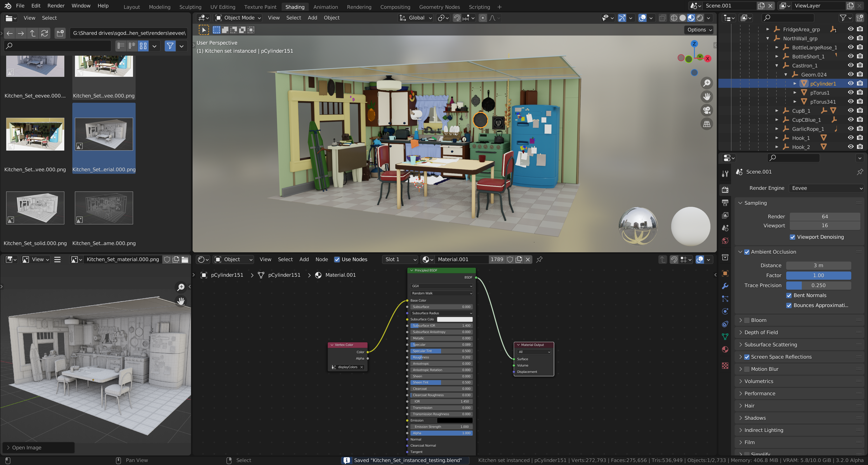Click the Blender logo menu icon
Image resolution: width=868 pixels, height=465 pixels.
(8, 6)
